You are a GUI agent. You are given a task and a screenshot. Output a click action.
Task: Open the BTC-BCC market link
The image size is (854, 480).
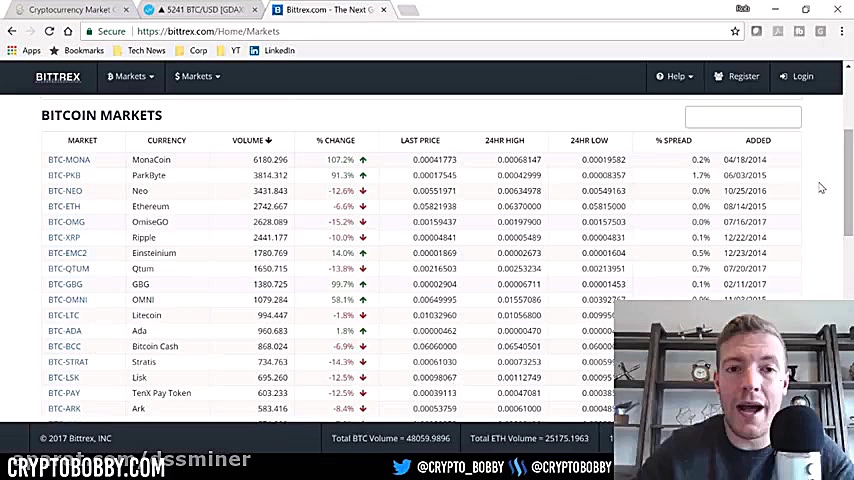click(64, 347)
